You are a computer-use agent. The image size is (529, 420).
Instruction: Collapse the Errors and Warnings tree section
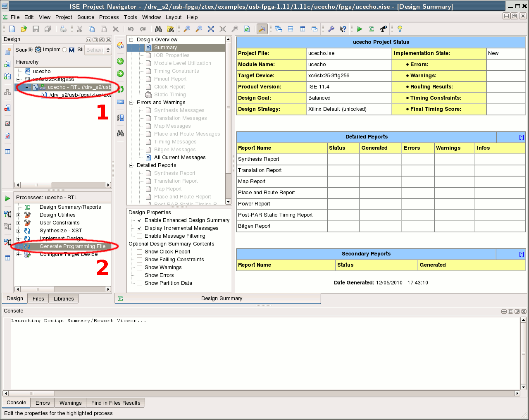click(x=132, y=103)
